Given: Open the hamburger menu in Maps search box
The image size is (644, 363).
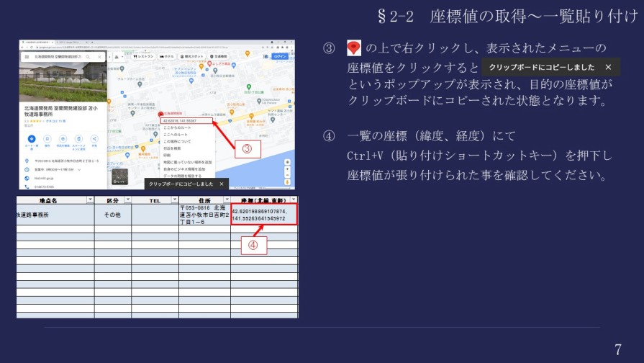Looking at the screenshot, I should tap(27, 56).
